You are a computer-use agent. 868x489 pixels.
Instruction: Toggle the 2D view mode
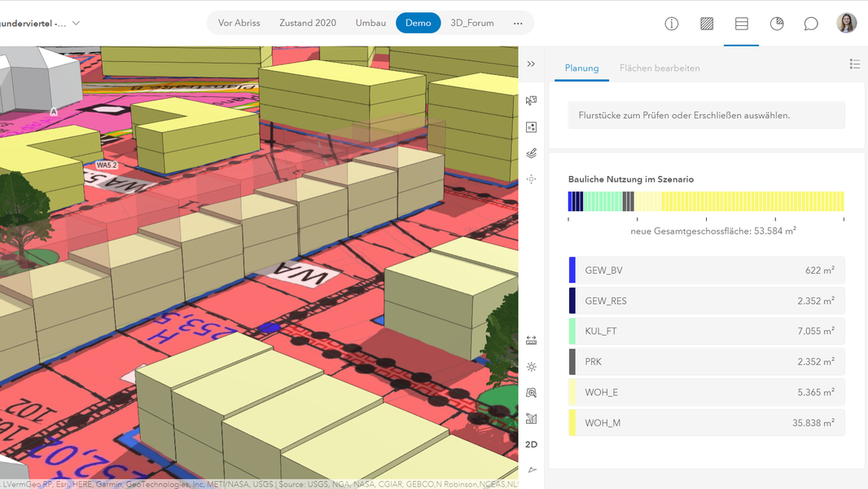click(x=532, y=444)
